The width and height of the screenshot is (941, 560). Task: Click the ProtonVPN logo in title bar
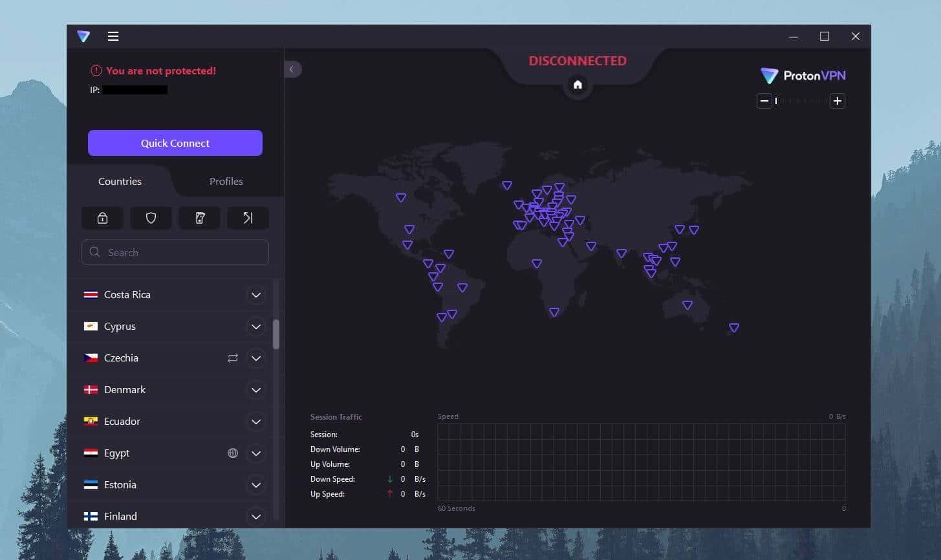[x=83, y=36]
